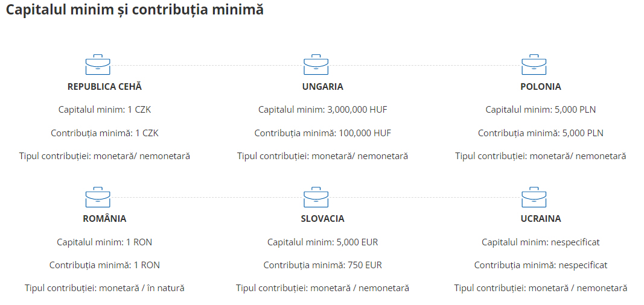Click the page title Capitalul minim și contribuția minimă
Screen dimensions: 644x305
135,10
